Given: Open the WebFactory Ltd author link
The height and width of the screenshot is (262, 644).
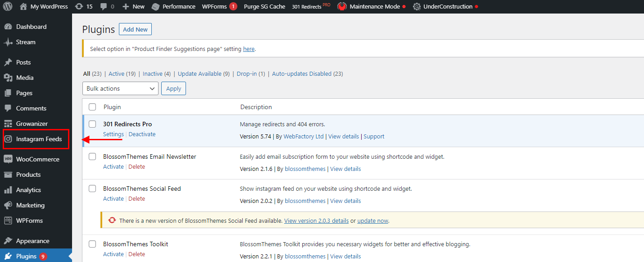Looking at the screenshot, I should coord(304,136).
